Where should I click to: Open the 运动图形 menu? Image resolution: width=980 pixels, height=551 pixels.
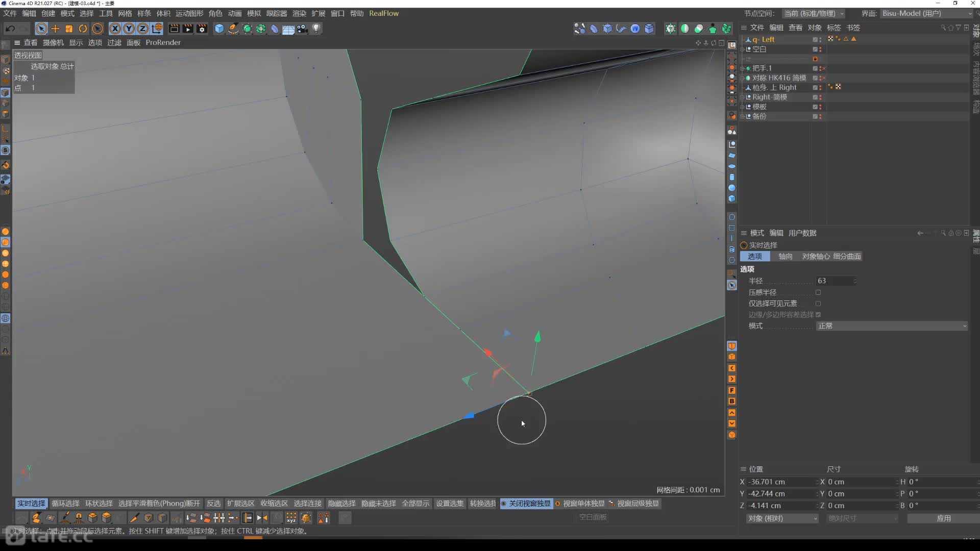coord(189,13)
